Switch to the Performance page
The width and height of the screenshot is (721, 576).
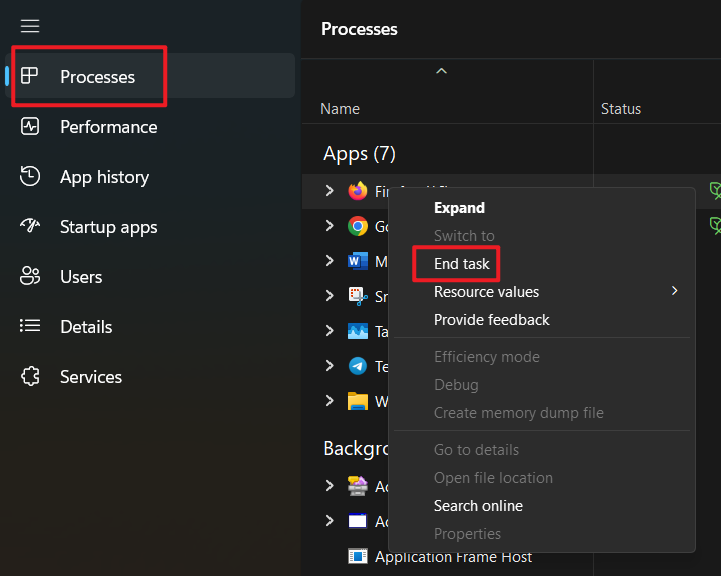[109, 127]
